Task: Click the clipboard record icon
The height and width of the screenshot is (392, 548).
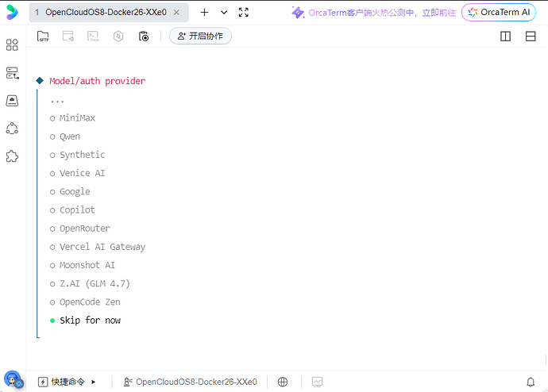Action: click(143, 36)
